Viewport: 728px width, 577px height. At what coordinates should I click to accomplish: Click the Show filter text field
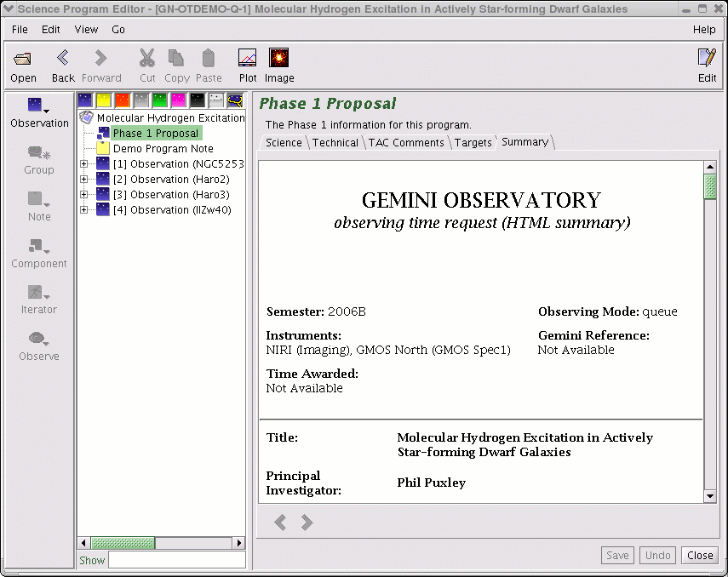[x=177, y=560]
